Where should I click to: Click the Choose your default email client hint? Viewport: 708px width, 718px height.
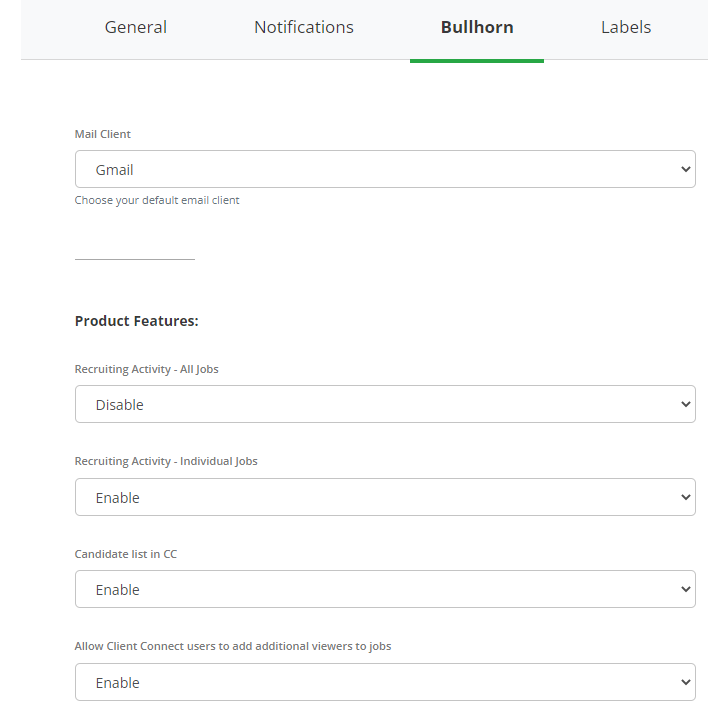click(157, 200)
